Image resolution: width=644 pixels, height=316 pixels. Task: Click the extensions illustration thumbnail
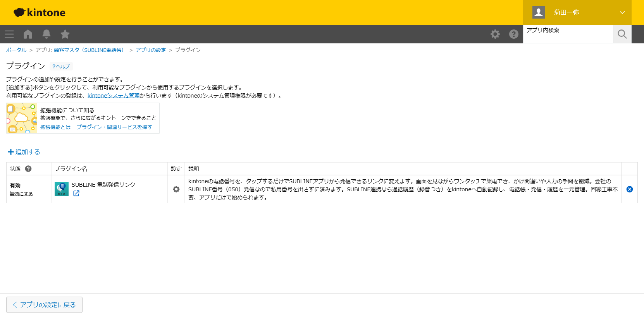22,118
